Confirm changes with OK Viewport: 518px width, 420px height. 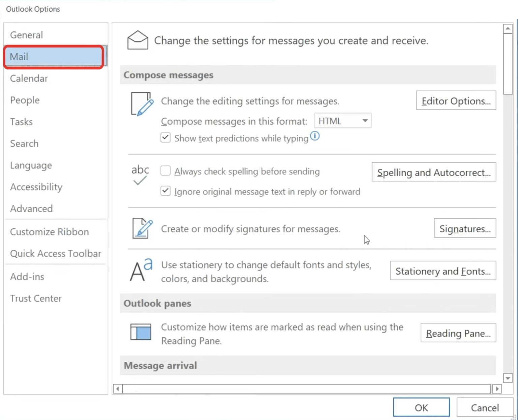tap(421, 407)
